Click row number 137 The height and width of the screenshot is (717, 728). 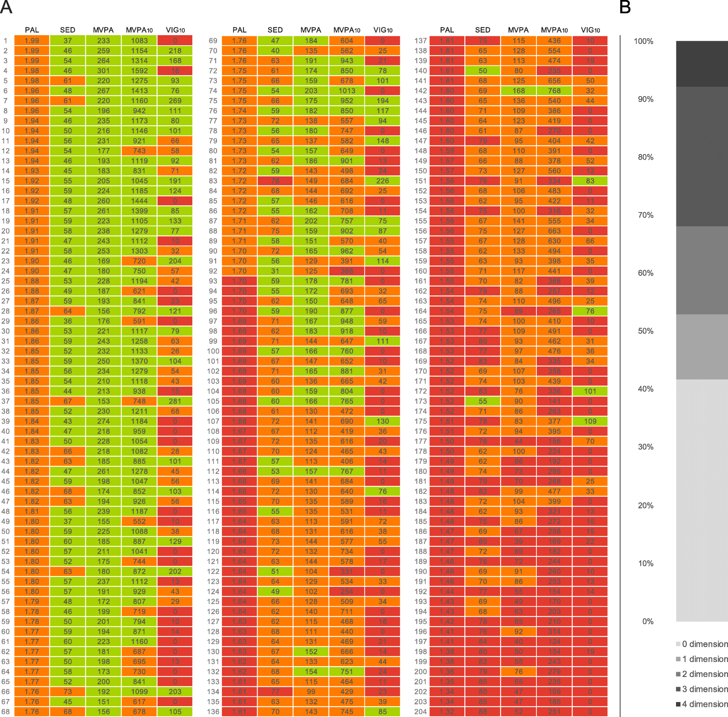(x=421, y=41)
